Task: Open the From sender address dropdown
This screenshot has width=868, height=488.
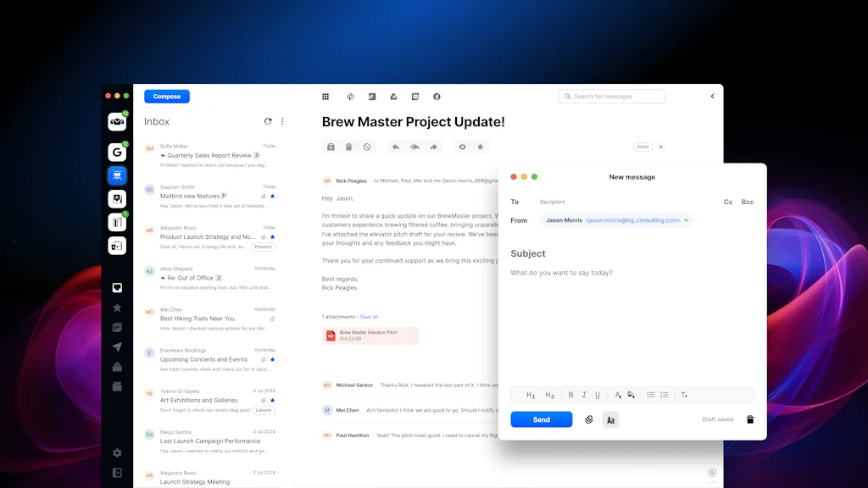Action: point(685,220)
